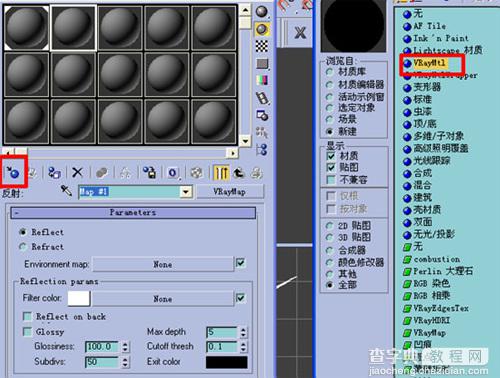Toggle Show Map in Viewport cube icon
The image size is (500, 378).
click(x=196, y=173)
